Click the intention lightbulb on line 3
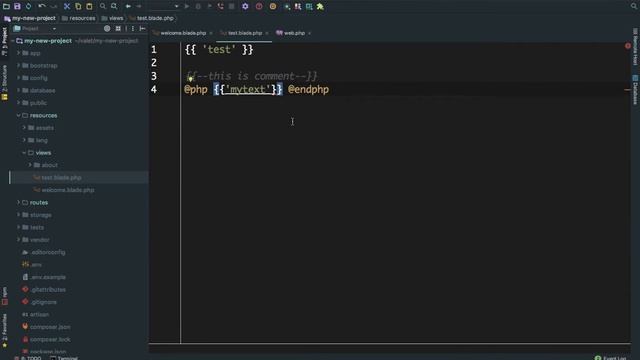 point(190,78)
